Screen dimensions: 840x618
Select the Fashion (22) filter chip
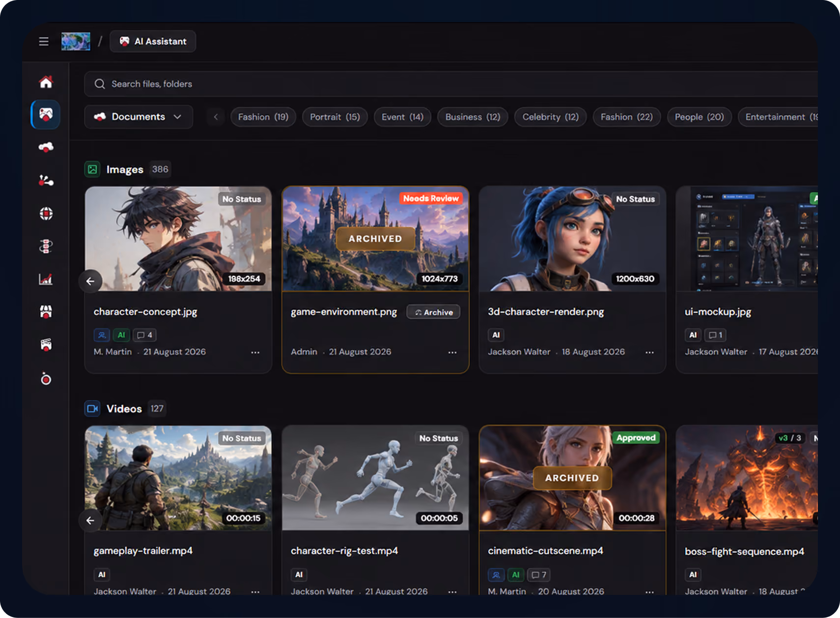click(x=627, y=117)
